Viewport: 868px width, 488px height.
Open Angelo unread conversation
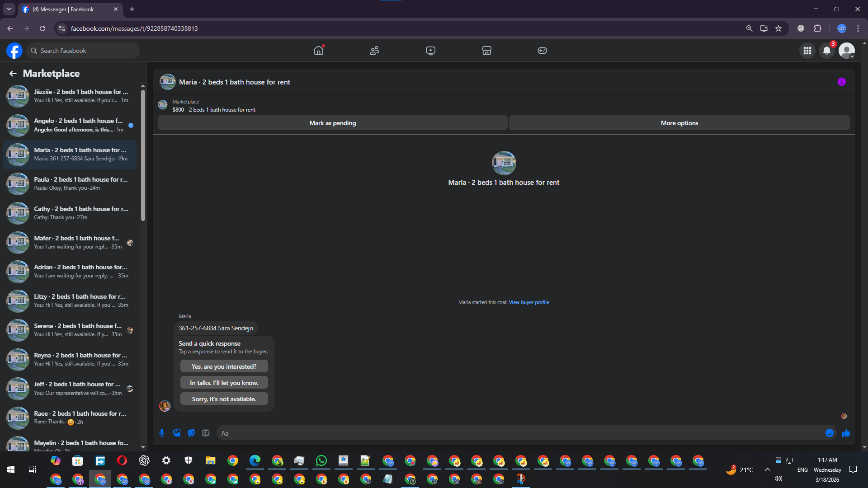coord(70,125)
